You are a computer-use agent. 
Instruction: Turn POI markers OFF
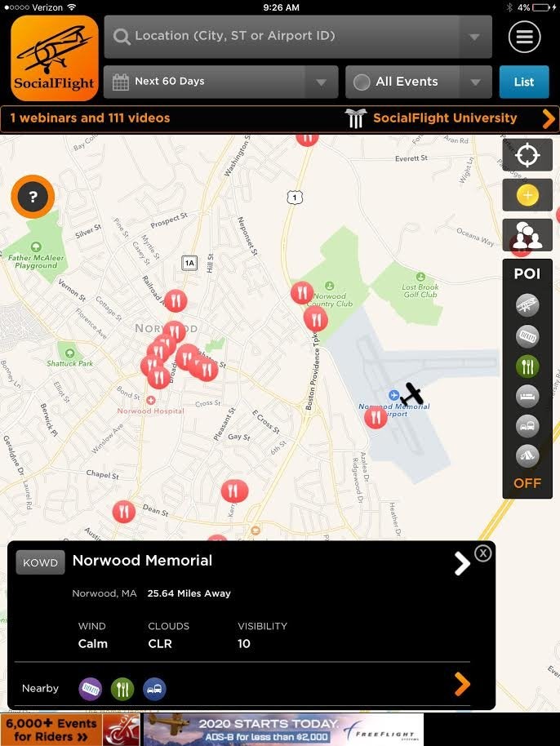point(527,483)
